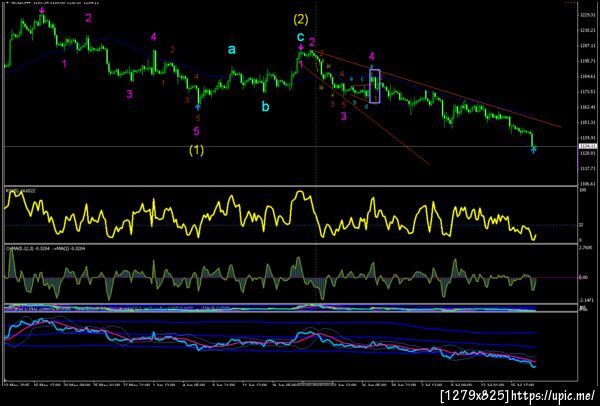Click the cyan 'c' wave label

pos(301,37)
